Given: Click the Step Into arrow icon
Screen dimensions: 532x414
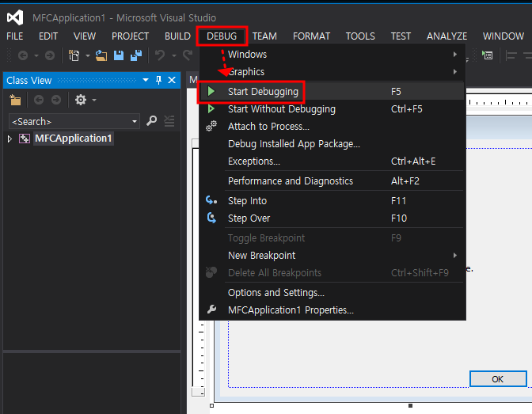Looking at the screenshot, I should tap(211, 200).
